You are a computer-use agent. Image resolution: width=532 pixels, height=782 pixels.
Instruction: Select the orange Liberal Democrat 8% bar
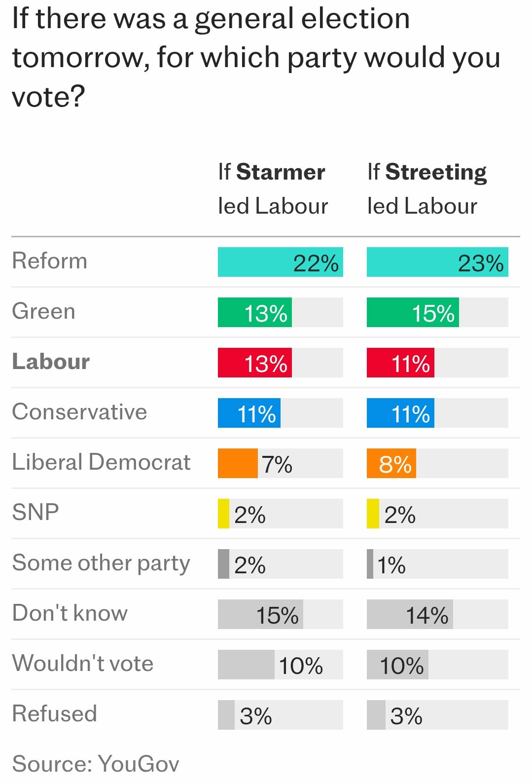pyautogui.click(x=391, y=463)
